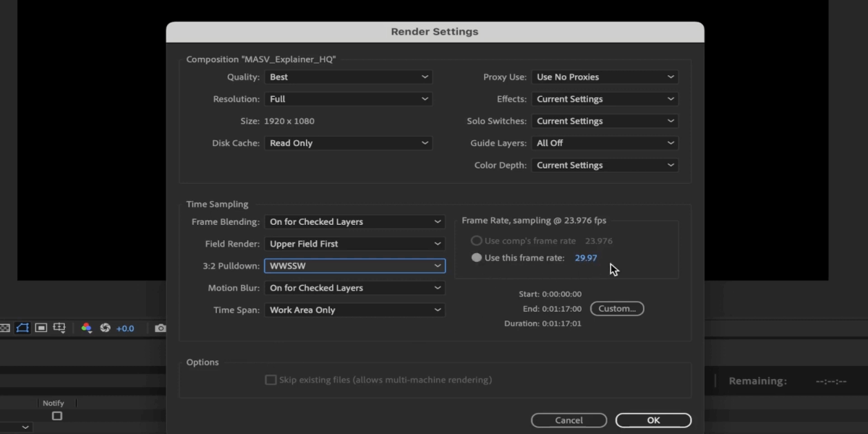Click the take snapshot camera icon

[x=161, y=328]
